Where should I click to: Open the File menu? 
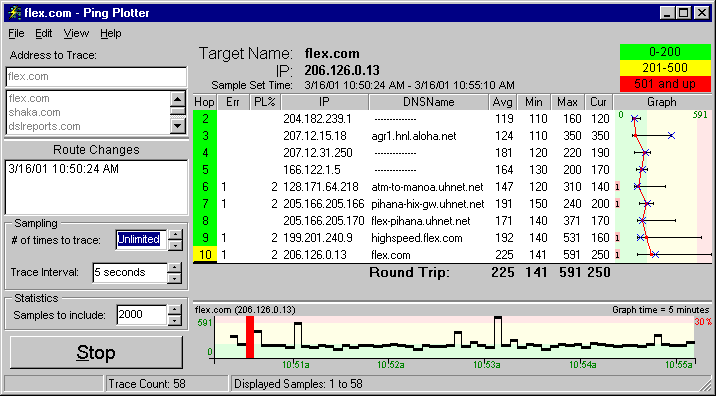16,33
